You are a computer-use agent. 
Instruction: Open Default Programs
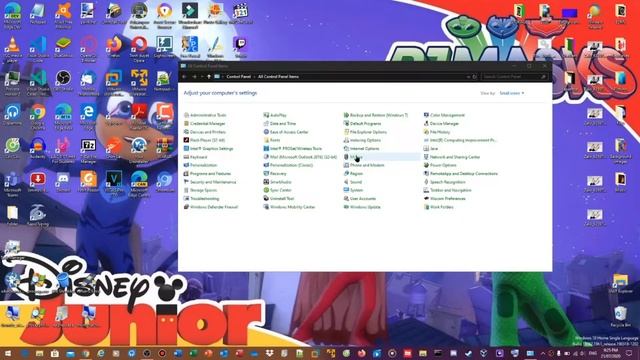coord(362,123)
